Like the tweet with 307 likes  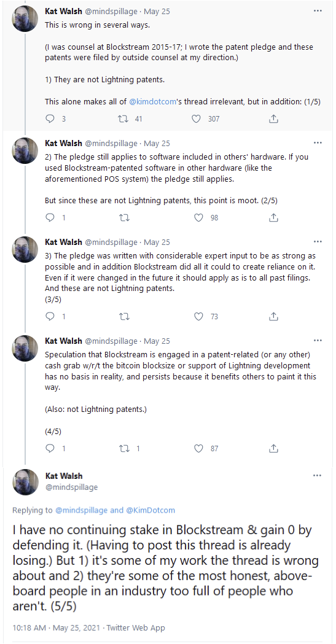197,118
